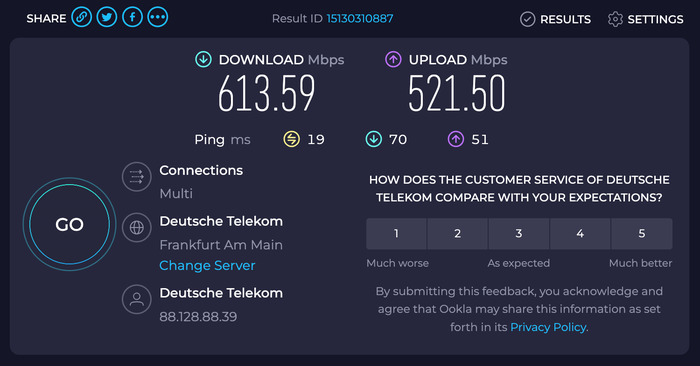The height and width of the screenshot is (366, 700).
Task: Click the download arrow icon
Action: [204, 59]
